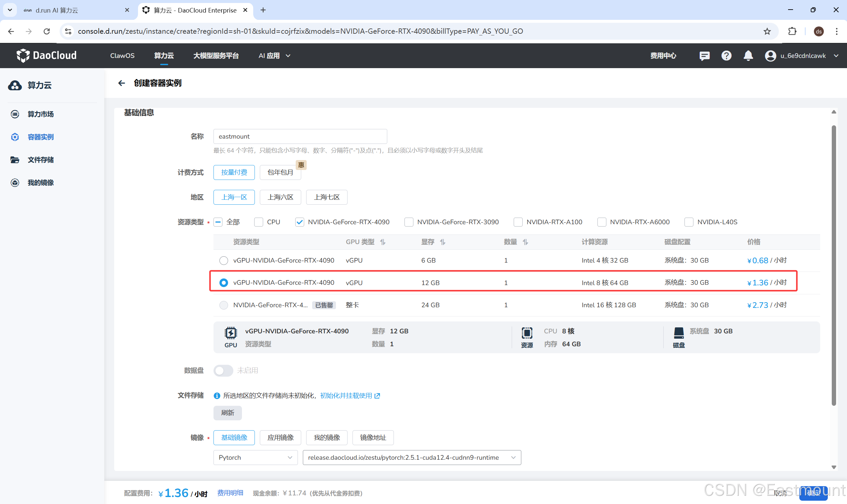Open the Pytorch framework dropdown
This screenshot has height=504, width=847.
[256, 457]
